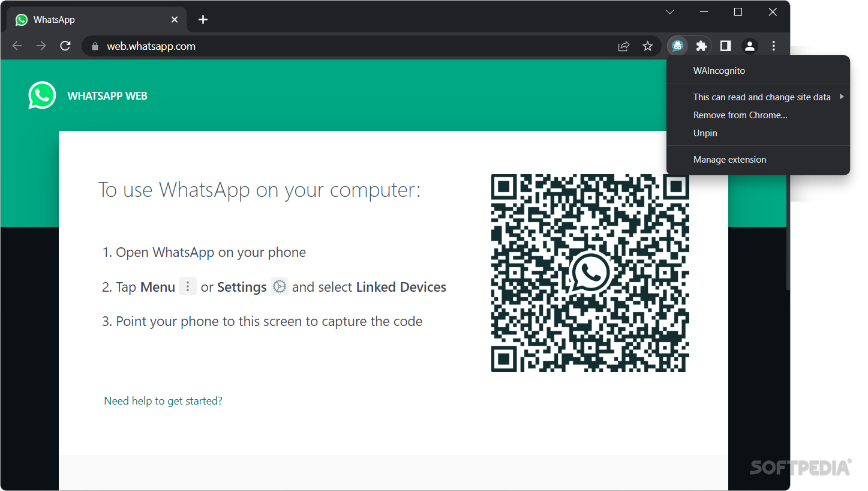
Task: Click the 'Need help to get started?' link
Action: click(163, 401)
